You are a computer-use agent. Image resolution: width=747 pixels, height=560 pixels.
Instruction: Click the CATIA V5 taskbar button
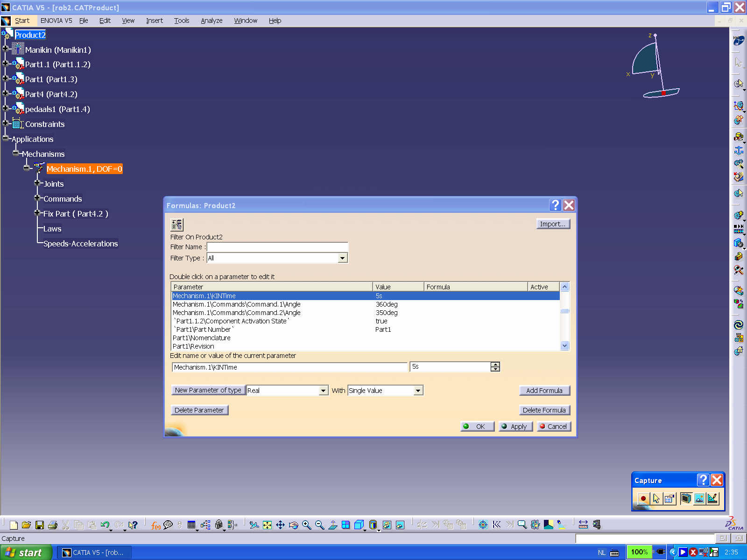click(x=95, y=553)
